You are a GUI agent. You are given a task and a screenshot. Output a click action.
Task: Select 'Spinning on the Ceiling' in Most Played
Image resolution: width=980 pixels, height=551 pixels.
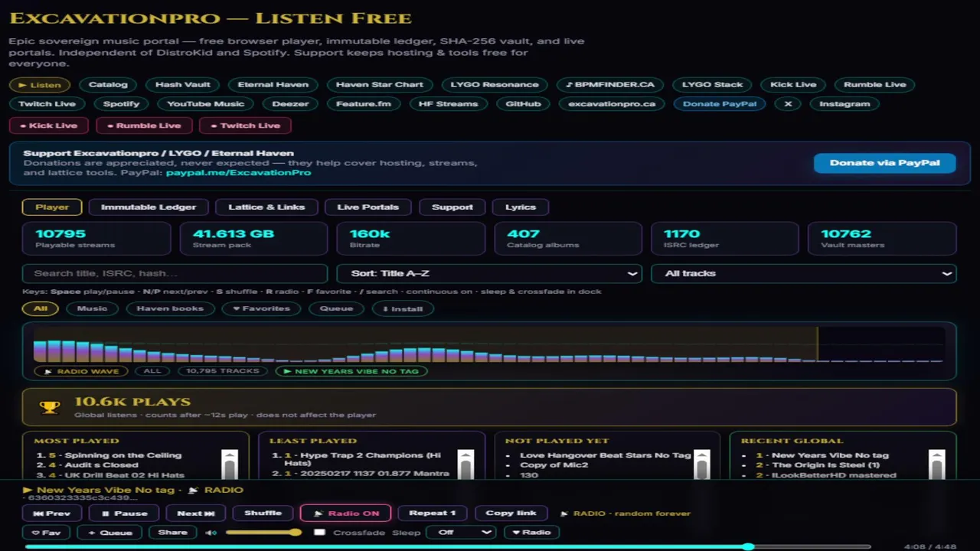click(x=123, y=455)
